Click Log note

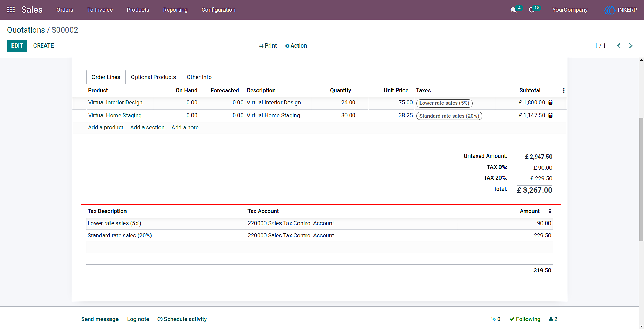pos(138,319)
